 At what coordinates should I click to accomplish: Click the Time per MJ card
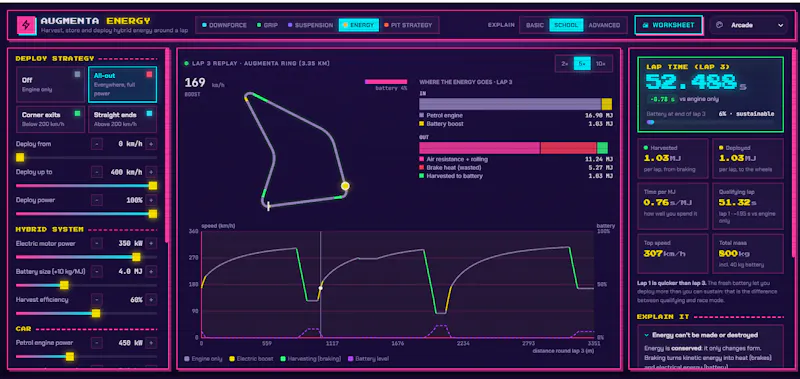(x=673, y=206)
